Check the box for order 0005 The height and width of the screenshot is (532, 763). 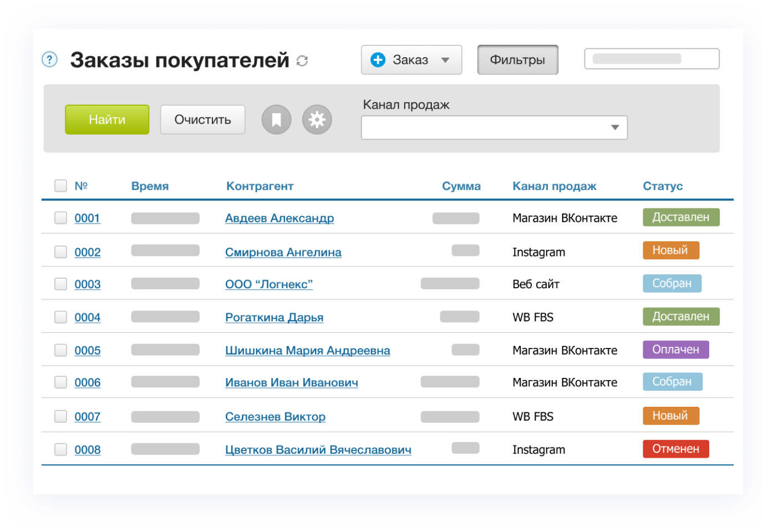[61, 350]
